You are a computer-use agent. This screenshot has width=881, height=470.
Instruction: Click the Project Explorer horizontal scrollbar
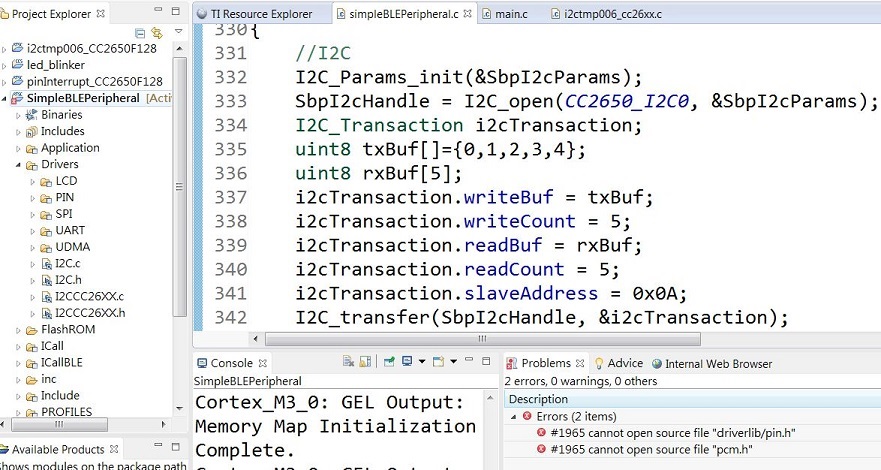[59, 425]
